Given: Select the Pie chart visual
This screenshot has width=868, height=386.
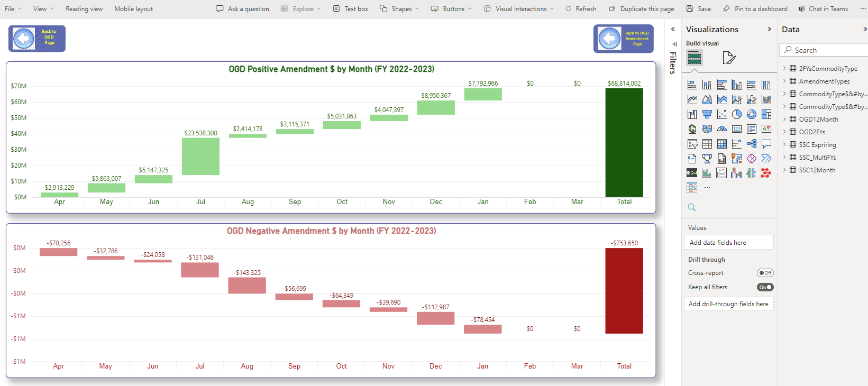Looking at the screenshot, I should click(736, 114).
